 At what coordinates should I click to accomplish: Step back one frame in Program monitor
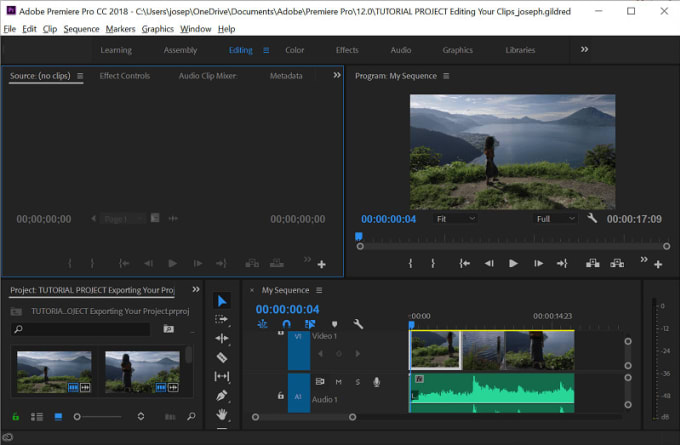click(x=489, y=263)
